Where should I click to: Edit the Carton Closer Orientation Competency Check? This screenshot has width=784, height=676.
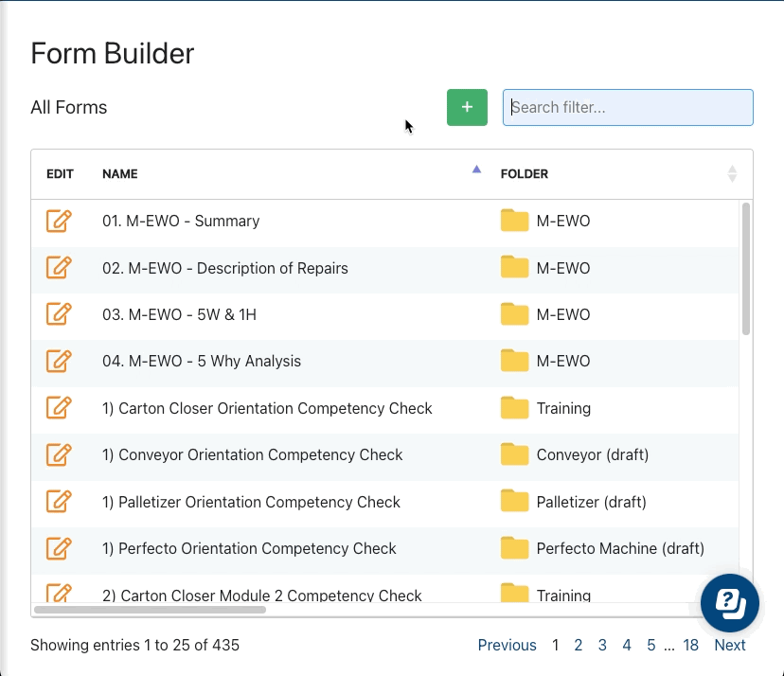pos(61,408)
